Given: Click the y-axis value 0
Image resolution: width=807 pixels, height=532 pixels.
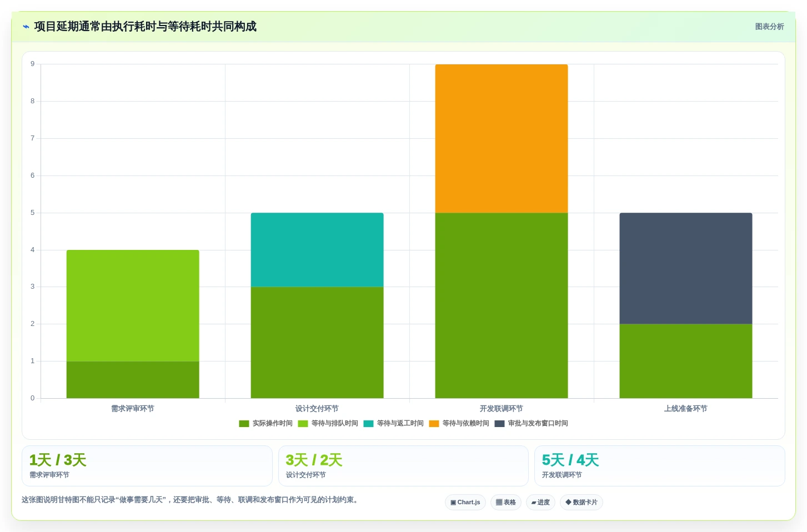Looking at the screenshot, I should (32, 398).
